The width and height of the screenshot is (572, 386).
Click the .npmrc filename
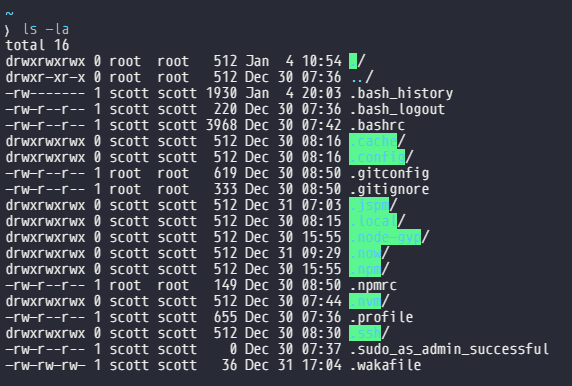click(x=373, y=285)
